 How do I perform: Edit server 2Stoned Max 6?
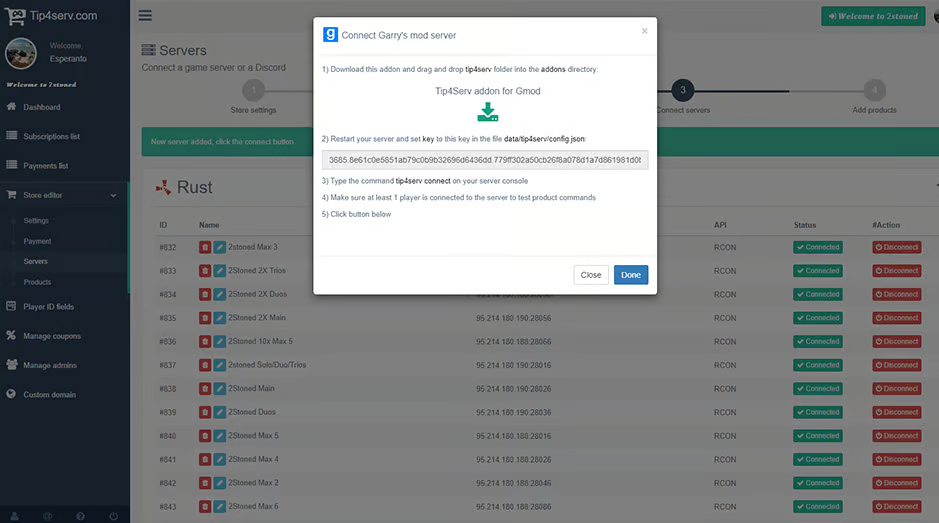coord(220,507)
